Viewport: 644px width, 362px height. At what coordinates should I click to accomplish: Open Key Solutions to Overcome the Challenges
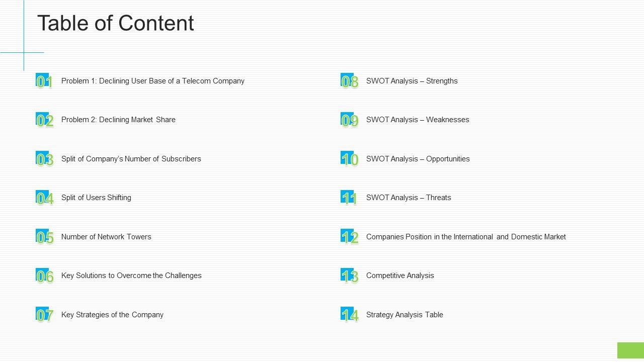(131, 276)
